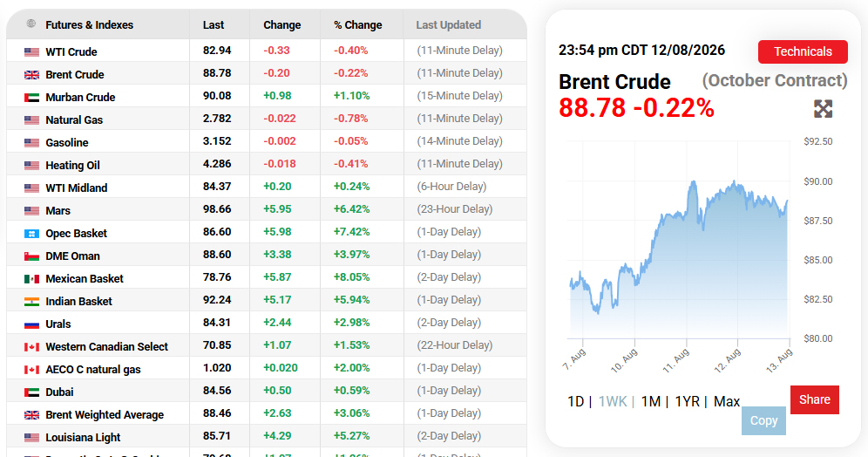The image size is (868, 457).
Task: Click the 12. Aug point on chart axis
Action: point(728,360)
